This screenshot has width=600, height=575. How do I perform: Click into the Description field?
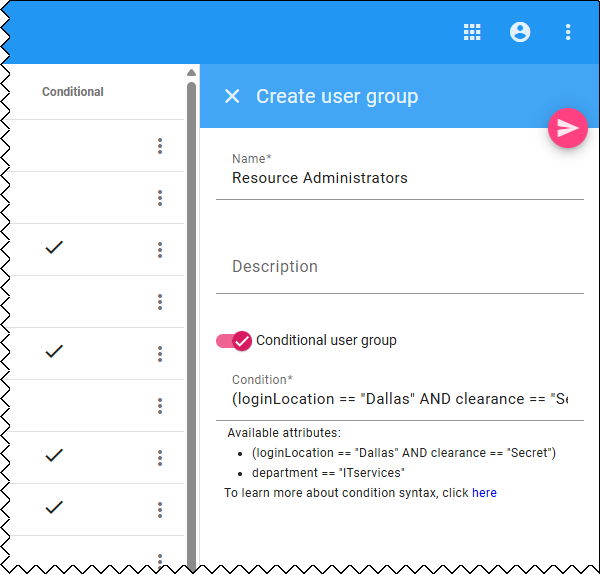(400, 267)
